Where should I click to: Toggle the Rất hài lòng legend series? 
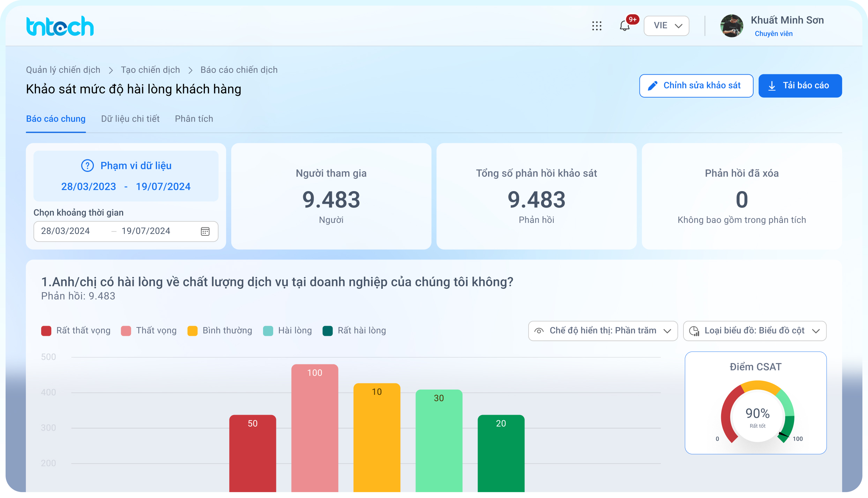click(354, 331)
